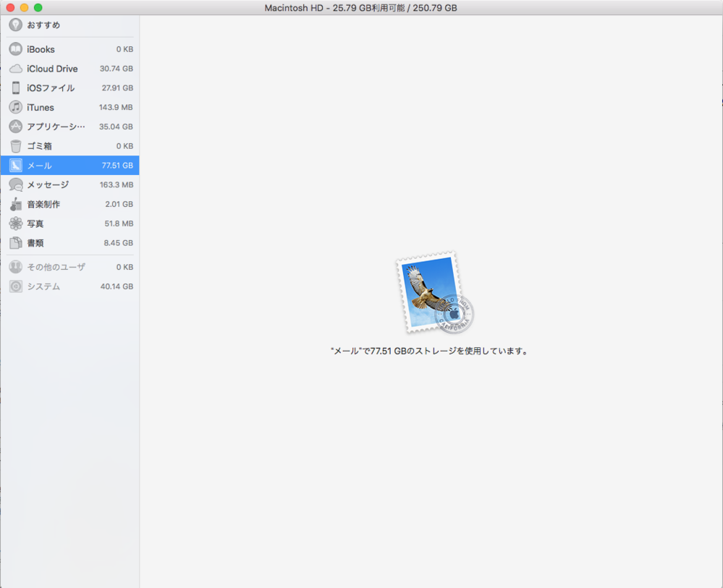Click the 35.04 GB size value
Screen dimensions: 723x588
click(116, 127)
